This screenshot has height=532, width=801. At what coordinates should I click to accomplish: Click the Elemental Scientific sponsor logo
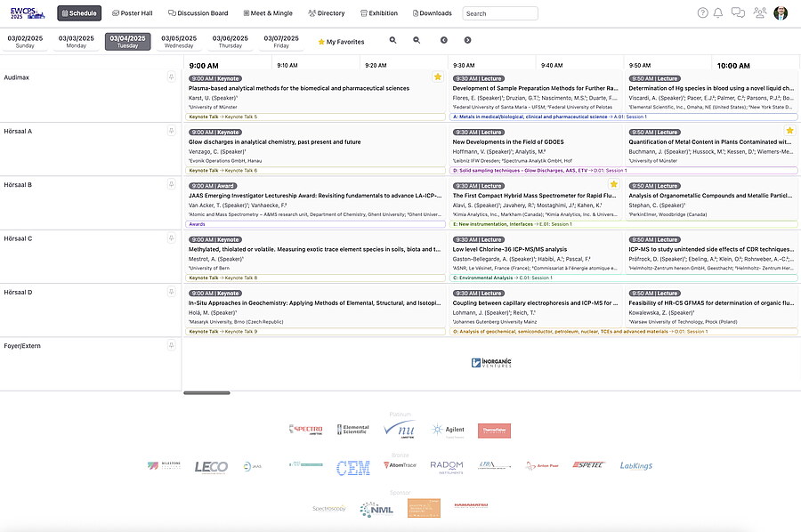point(353,430)
